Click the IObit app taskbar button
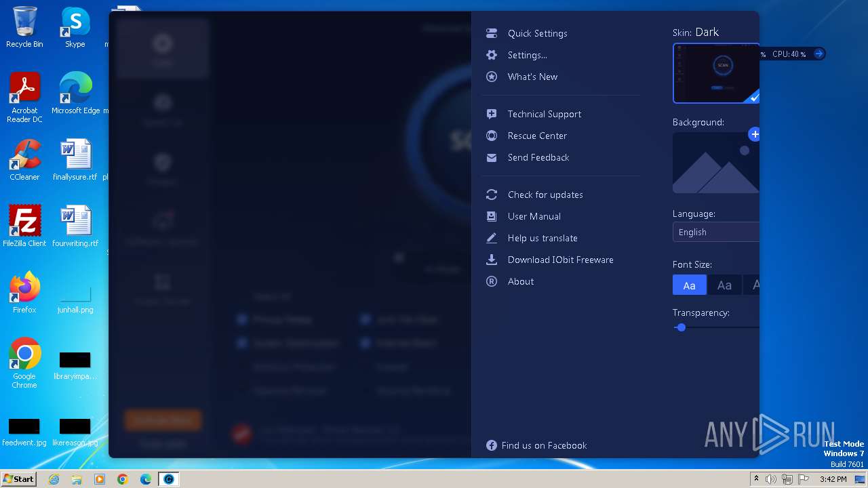This screenshot has width=868, height=488. [169, 479]
